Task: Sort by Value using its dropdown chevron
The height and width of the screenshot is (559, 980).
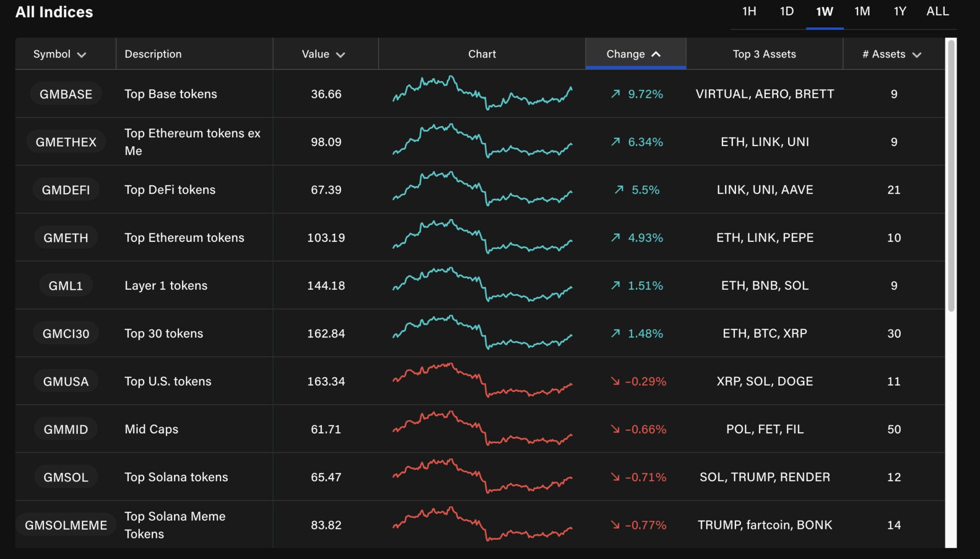Action: coord(340,55)
